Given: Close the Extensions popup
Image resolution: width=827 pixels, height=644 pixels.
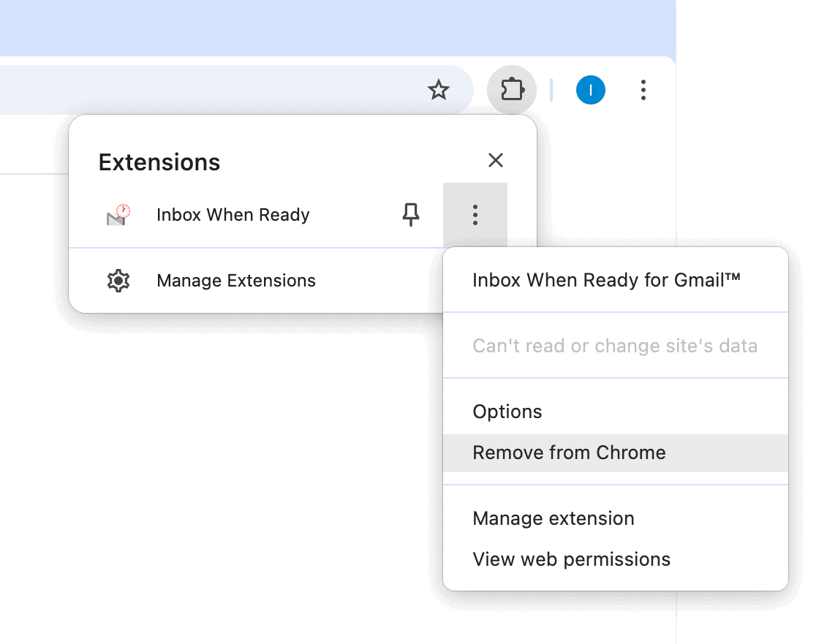Looking at the screenshot, I should click(x=495, y=160).
